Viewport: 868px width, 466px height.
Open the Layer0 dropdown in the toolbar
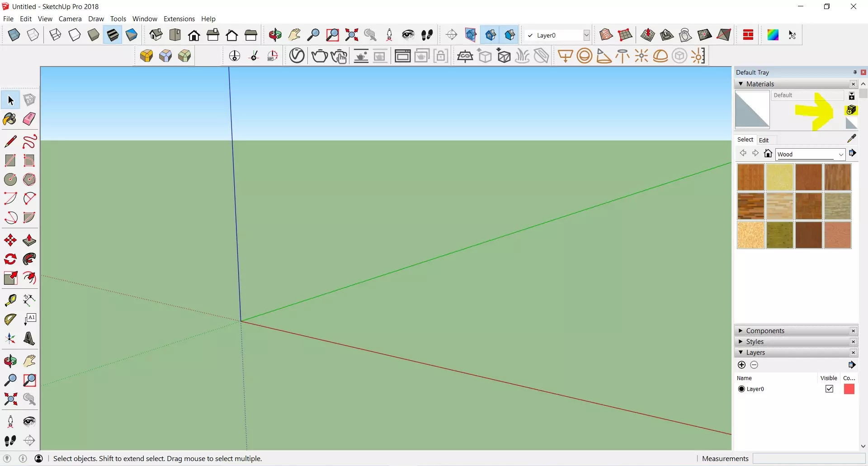click(x=586, y=35)
